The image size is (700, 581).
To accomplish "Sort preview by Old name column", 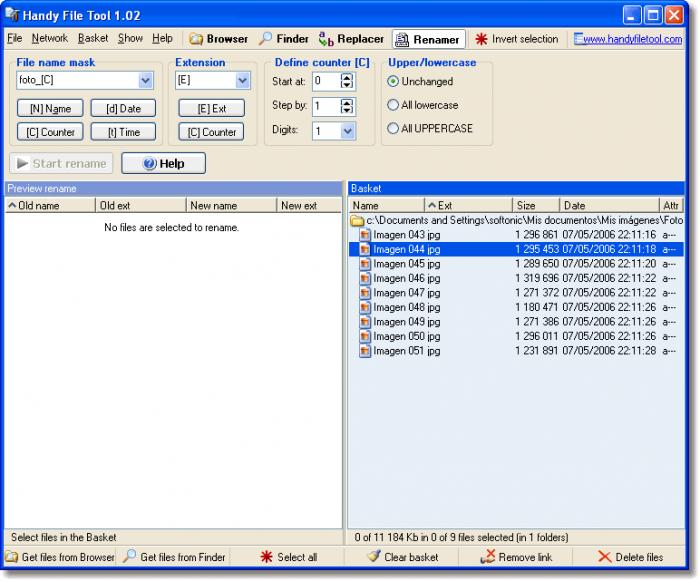I will point(50,205).
